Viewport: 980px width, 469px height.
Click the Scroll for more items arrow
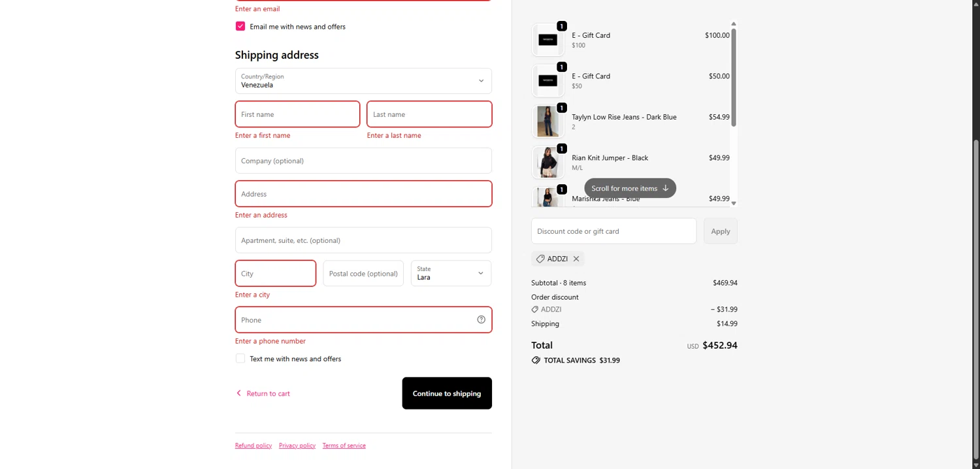[x=665, y=188]
